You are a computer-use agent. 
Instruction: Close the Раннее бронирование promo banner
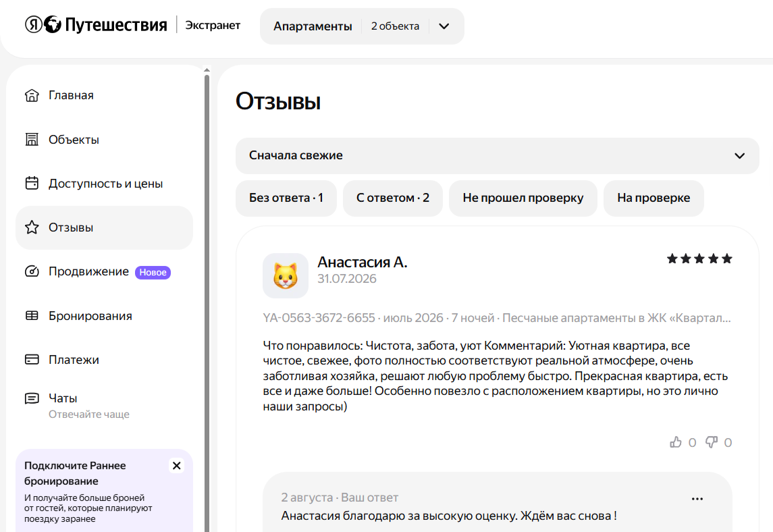click(176, 466)
